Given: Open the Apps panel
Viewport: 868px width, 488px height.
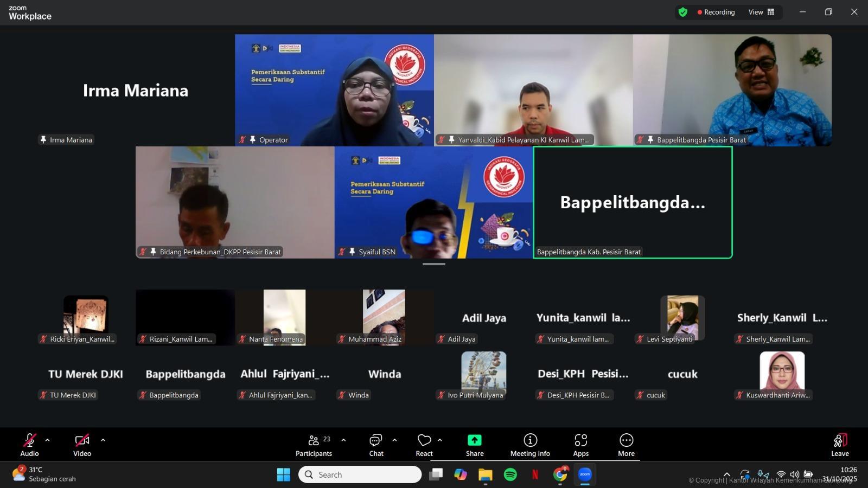Looking at the screenshot, I should tap(580, 445).
